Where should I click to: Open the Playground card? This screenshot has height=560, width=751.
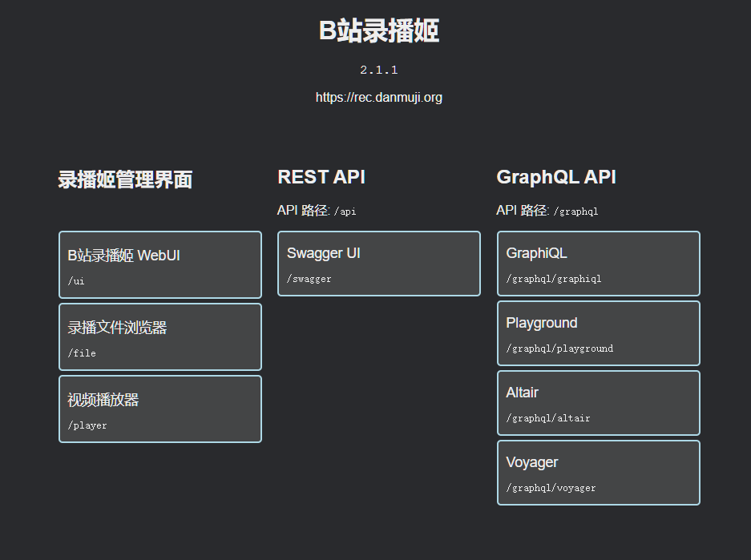click(x=598, y=332)
